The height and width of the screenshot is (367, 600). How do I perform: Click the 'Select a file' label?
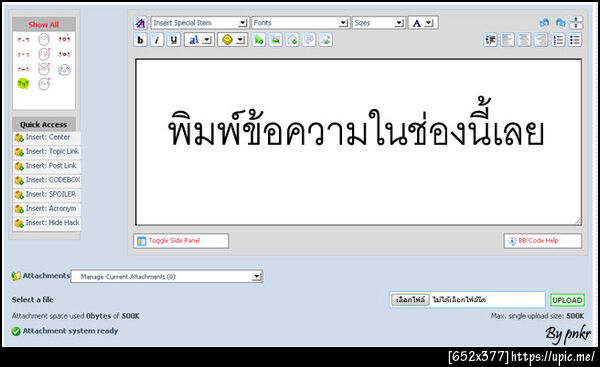(x=33, y=300)
